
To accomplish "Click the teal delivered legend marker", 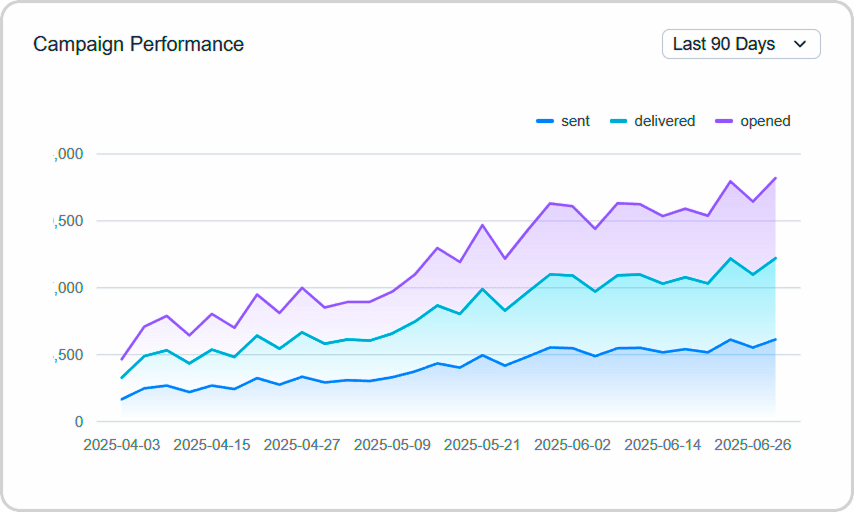I will coord(618,121).
